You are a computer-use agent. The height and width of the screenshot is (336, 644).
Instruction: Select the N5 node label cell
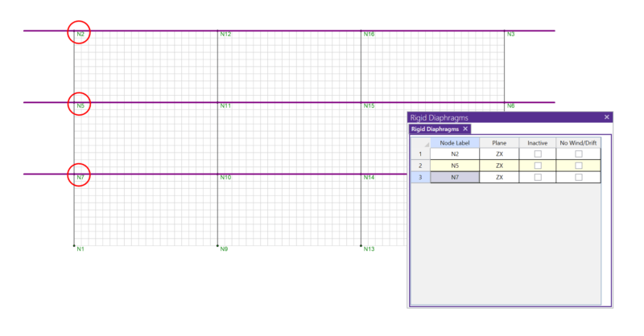[455, 166]
